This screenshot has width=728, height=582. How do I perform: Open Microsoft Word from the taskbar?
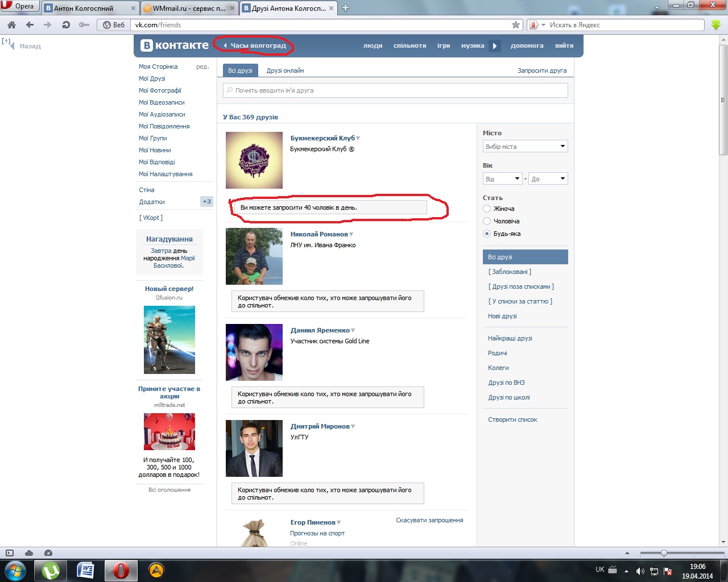tap(85, 570)
